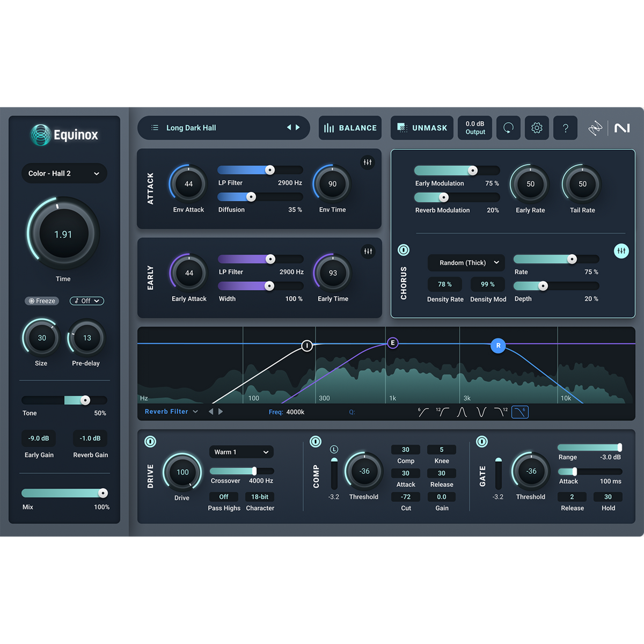Click the Mix slider handle
Viewport: 644px width, 644px height.
point(103,493)
